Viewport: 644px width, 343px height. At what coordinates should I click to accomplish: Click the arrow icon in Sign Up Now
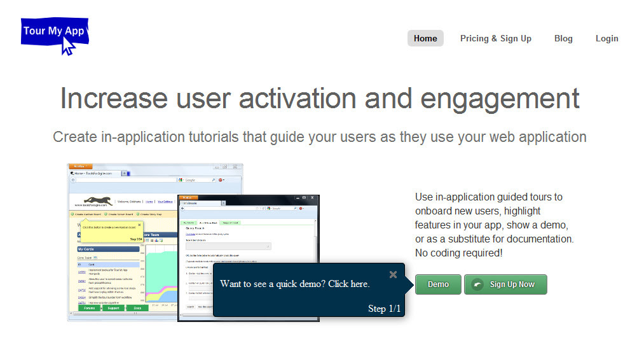477,284
